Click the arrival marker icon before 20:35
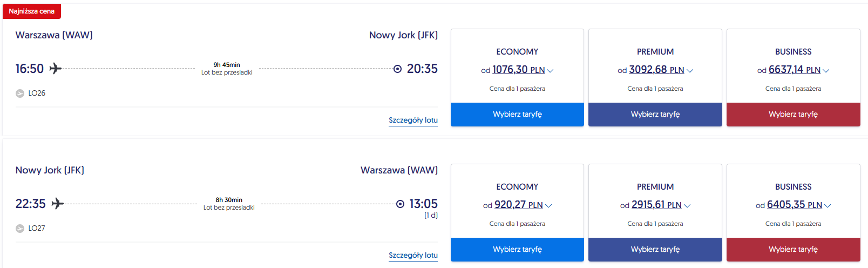The width and height of the screenshot is (868, 268). pyautogui.click(x=397, y=69)
